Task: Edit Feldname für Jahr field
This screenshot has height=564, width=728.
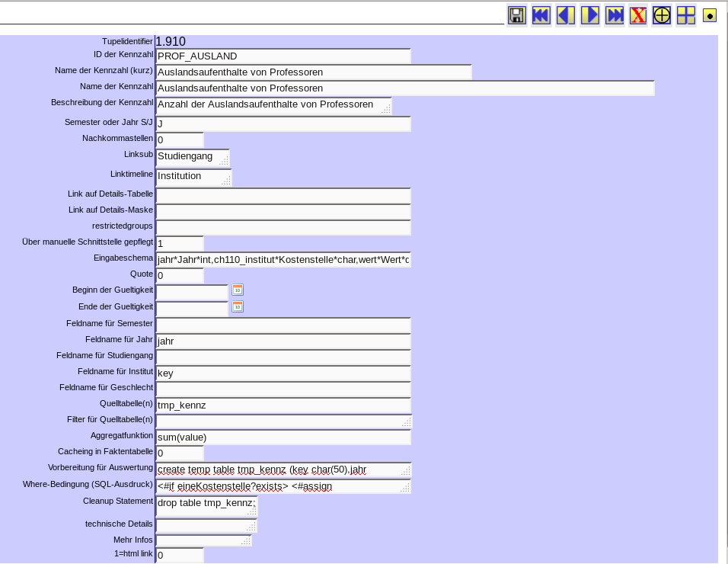Action: (x=283, y=341)
